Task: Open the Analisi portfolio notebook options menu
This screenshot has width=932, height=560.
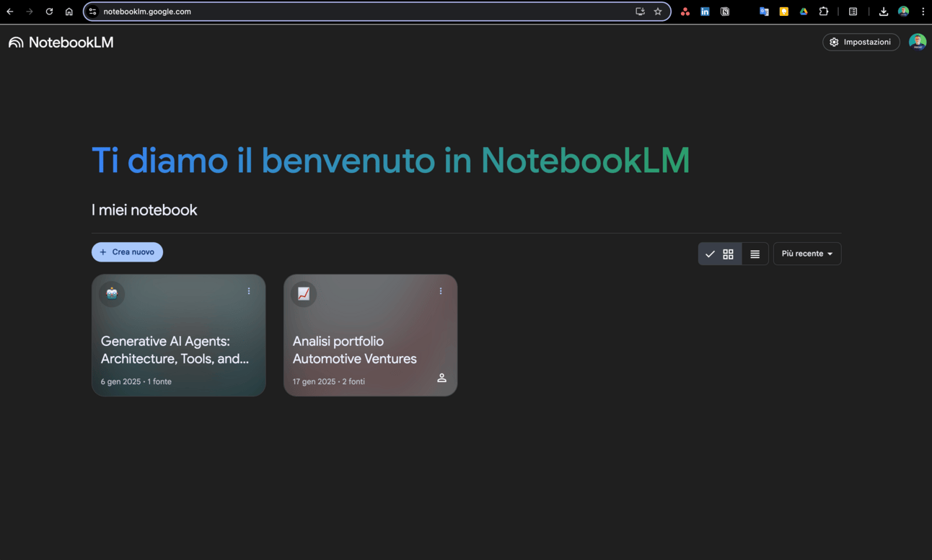Action: click(x=441, y=291)
